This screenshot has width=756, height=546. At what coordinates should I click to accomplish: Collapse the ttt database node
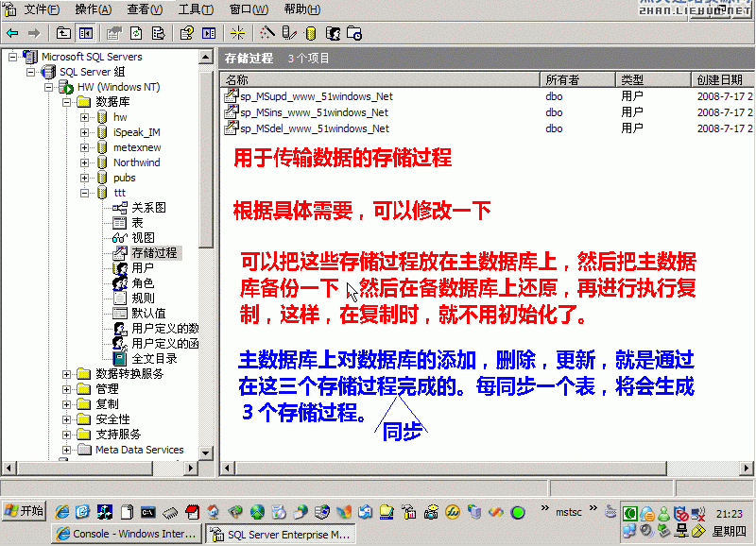(84, 193)
